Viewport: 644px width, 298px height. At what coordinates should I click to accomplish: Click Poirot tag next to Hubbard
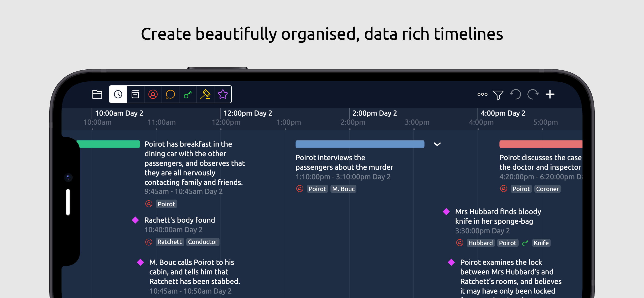pyautogui.click(x=507, y=243)
